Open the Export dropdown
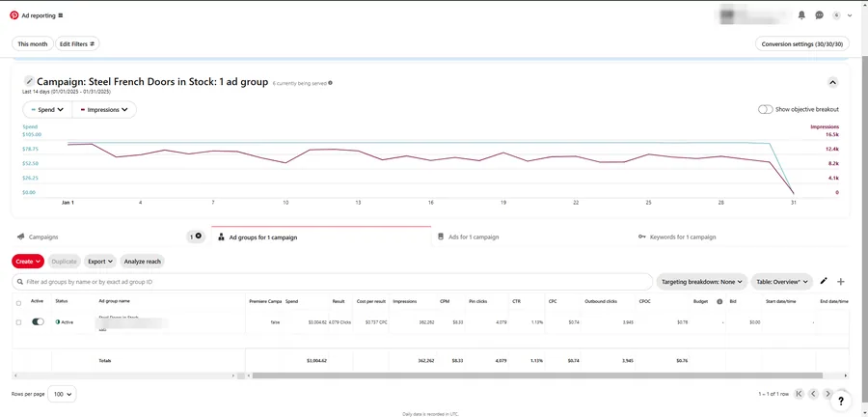This screenshot has width=868, height=417. [100, 262]
